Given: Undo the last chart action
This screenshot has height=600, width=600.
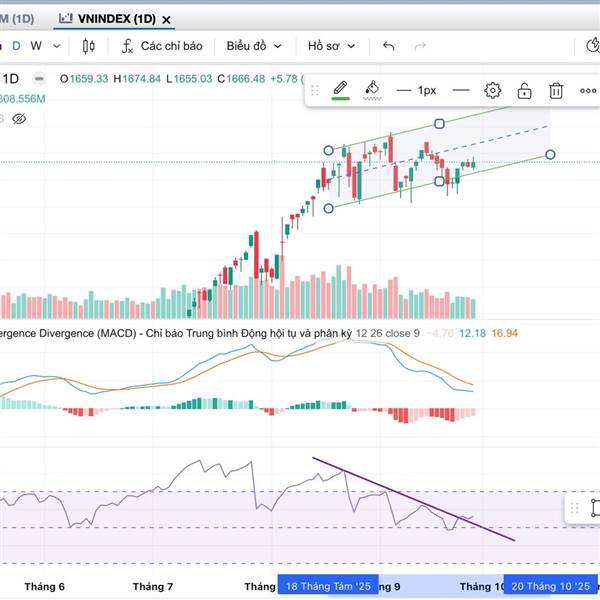Looking at the screenshot, I should pos(388,46).
